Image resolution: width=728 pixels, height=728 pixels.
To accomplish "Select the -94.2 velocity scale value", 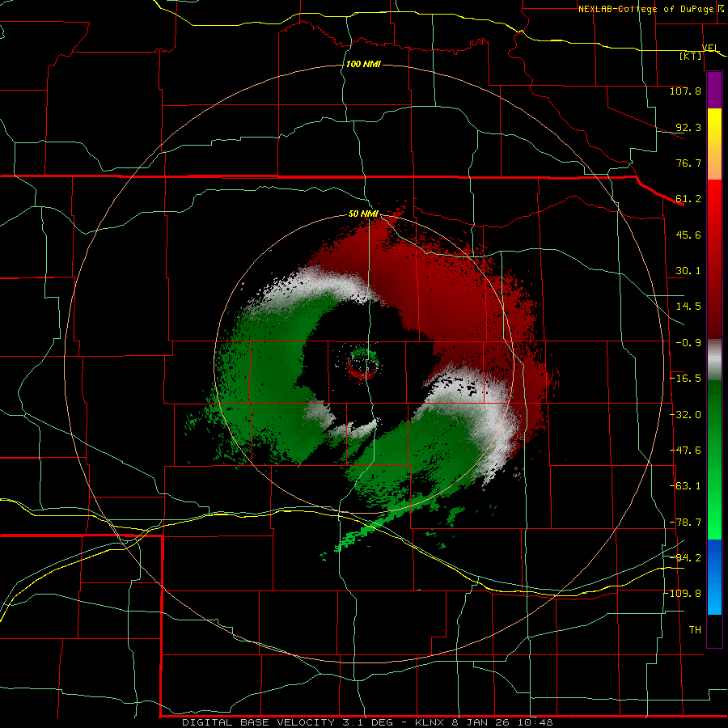I will click(685, 558).
